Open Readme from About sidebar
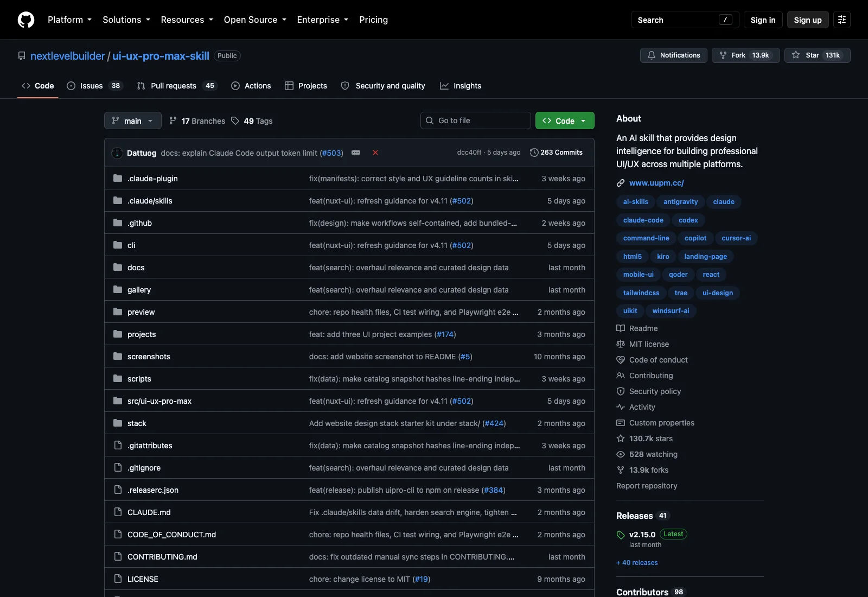868x597 pixels. pyautogui.click(x=637, y=328)
